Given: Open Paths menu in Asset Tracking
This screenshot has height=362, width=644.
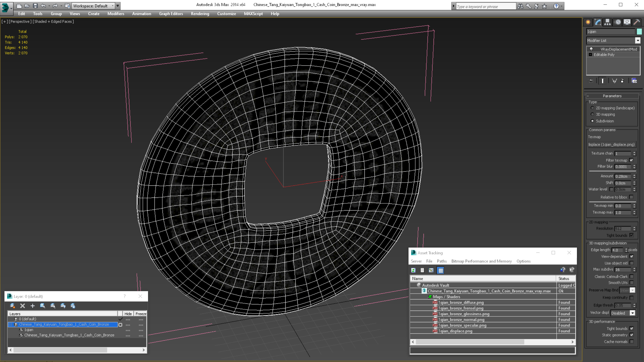Looking at the screenshot, I should click(442, 261).
